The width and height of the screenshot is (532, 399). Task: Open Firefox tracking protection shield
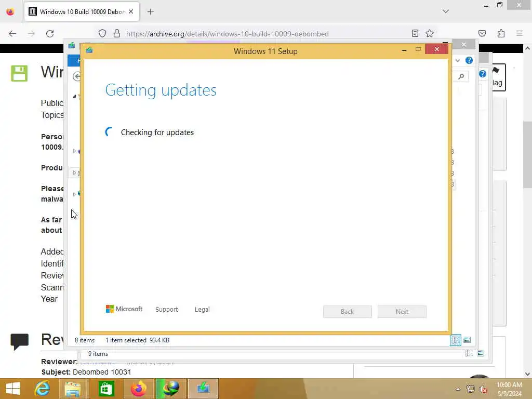click(102, 34)
